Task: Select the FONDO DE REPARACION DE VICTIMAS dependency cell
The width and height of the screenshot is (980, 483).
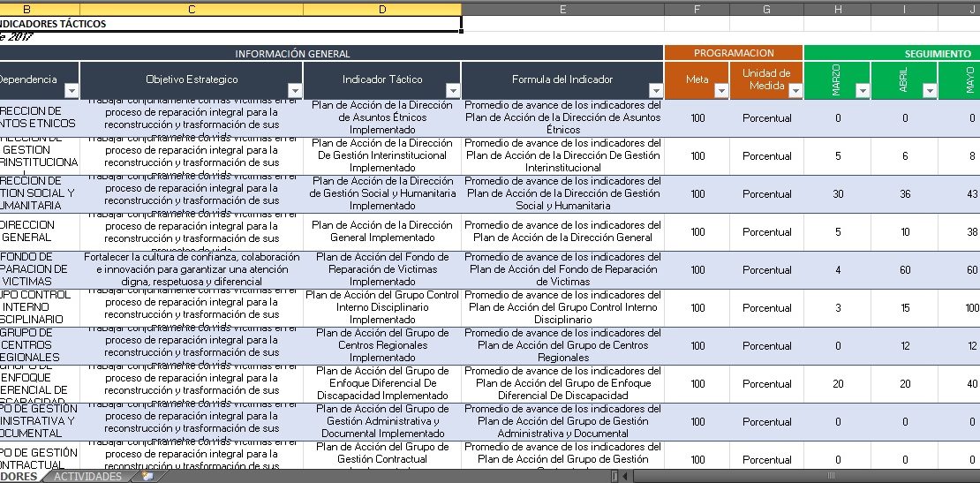Action: tap(40, 270)
